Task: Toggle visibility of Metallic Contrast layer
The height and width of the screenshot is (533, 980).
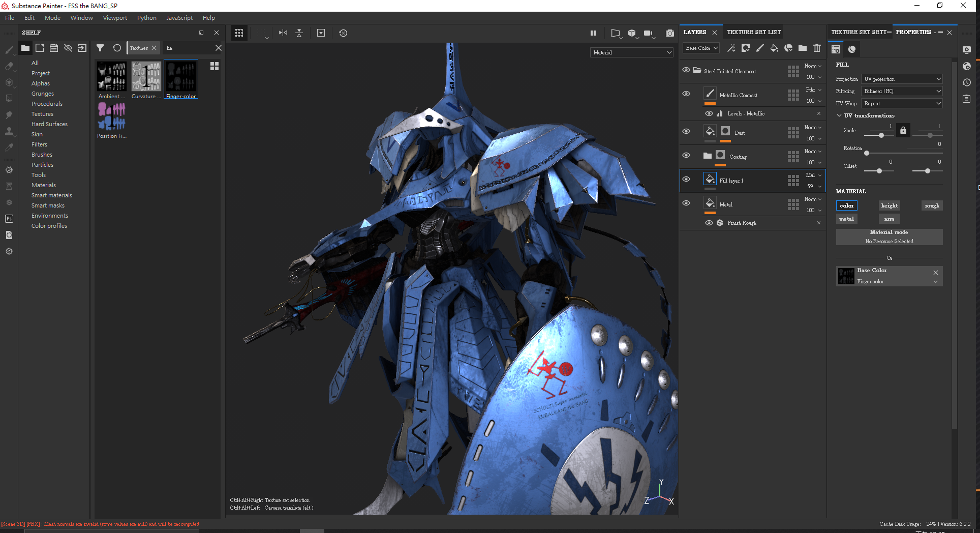Action: (686, 94)
